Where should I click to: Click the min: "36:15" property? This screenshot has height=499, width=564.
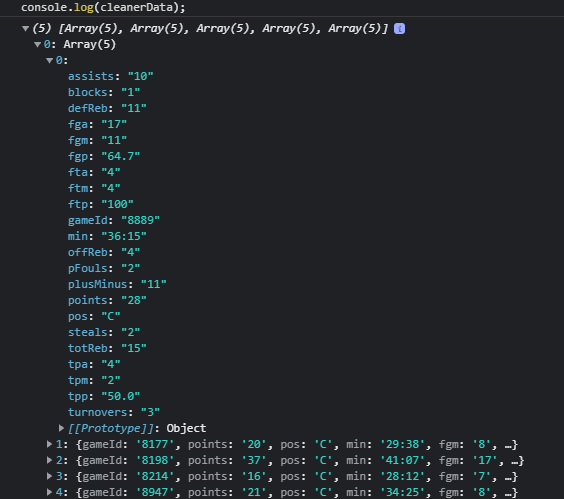tap(107, 236)
